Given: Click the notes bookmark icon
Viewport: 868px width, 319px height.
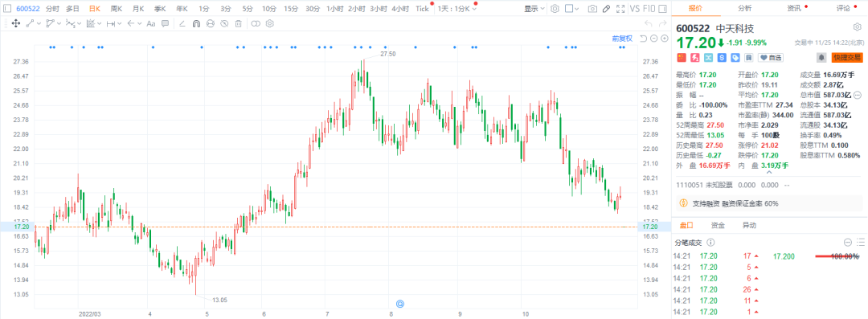Looking at the screenshot, I should pos(748,58).
